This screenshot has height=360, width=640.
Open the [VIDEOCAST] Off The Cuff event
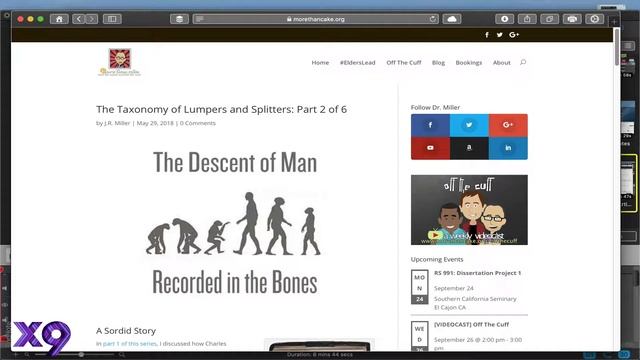(471, 324)
